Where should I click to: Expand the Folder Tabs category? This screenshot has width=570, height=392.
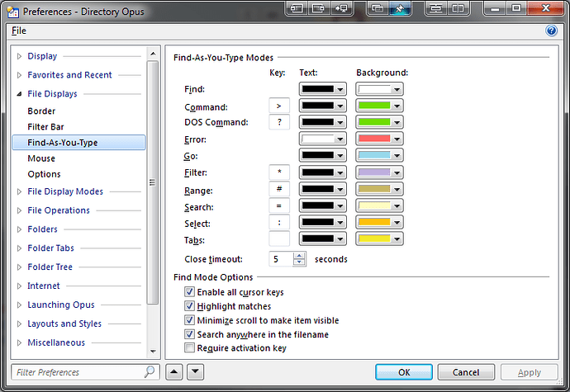pyautogui.click(x=19, y=248)
